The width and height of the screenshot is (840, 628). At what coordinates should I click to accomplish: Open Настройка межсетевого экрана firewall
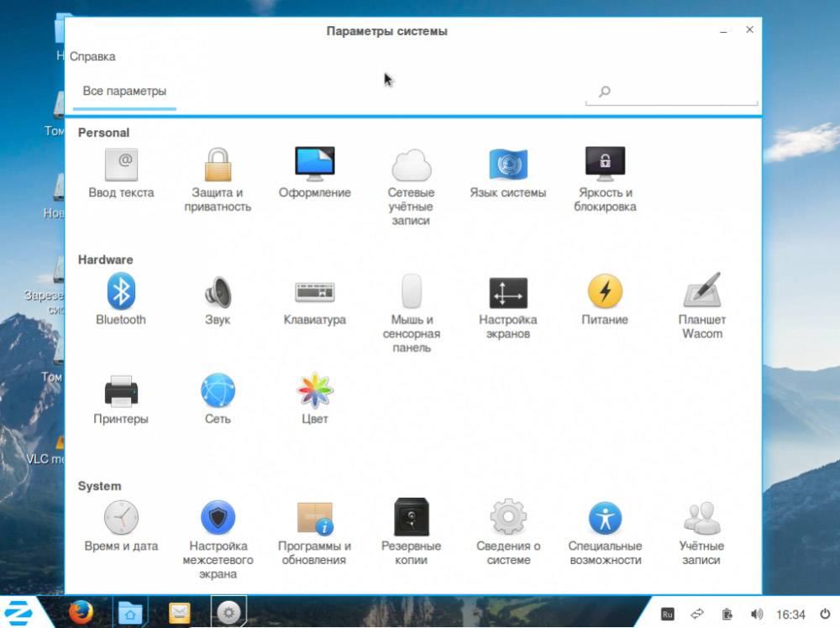point(218,520)
